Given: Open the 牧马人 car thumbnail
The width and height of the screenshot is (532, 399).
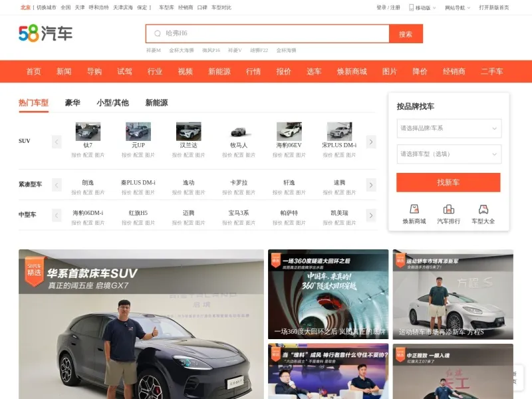Looking at the screenshot, I should coord(239,131).
